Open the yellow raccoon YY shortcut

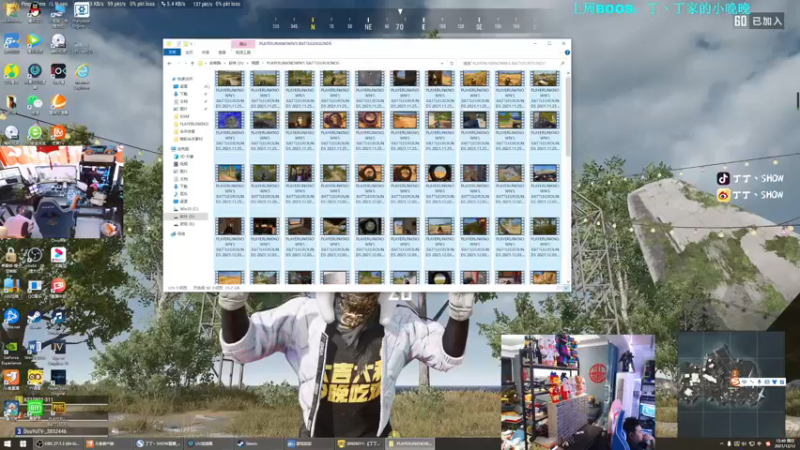(34, 378)
